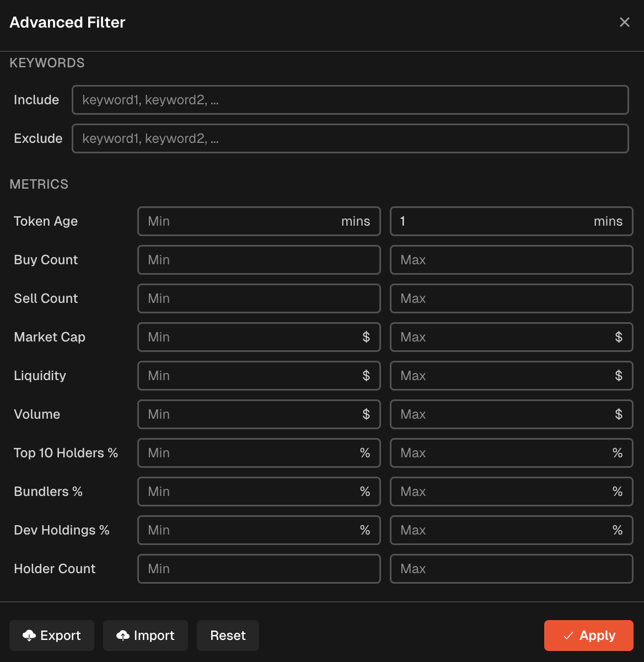This screenshot has height=662, width=644.
Task: Click the Include label
Action: 36,100
